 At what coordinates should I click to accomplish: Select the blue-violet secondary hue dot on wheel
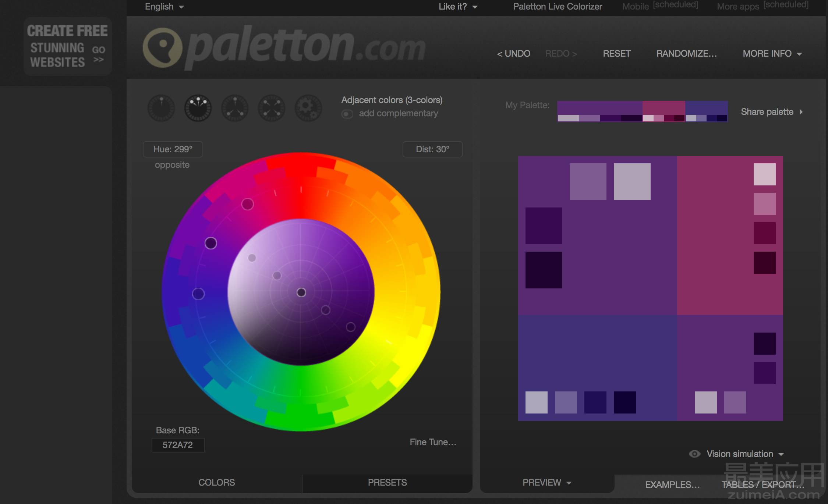point(198,294)
